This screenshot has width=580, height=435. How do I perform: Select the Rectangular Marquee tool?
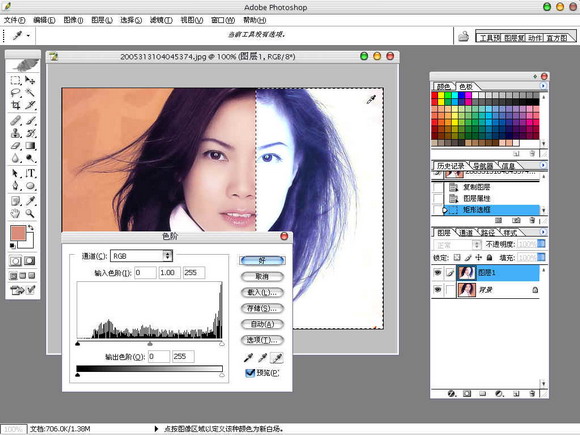click(x=15, y=80)
